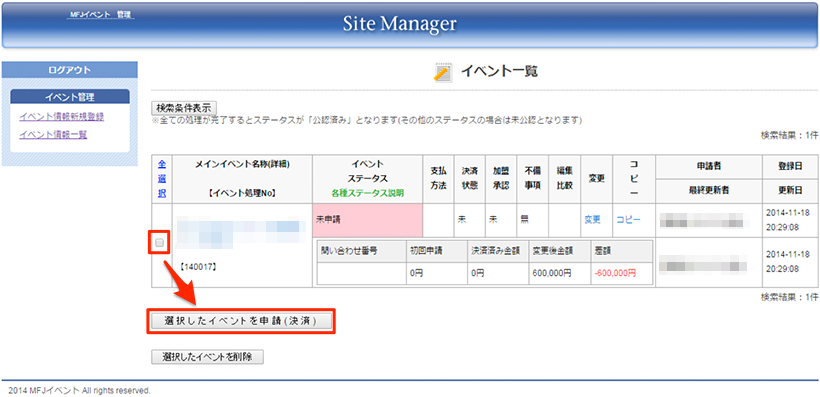Click the 決済状態 column header
Screen dimensions: 820x397
[469, 179]
